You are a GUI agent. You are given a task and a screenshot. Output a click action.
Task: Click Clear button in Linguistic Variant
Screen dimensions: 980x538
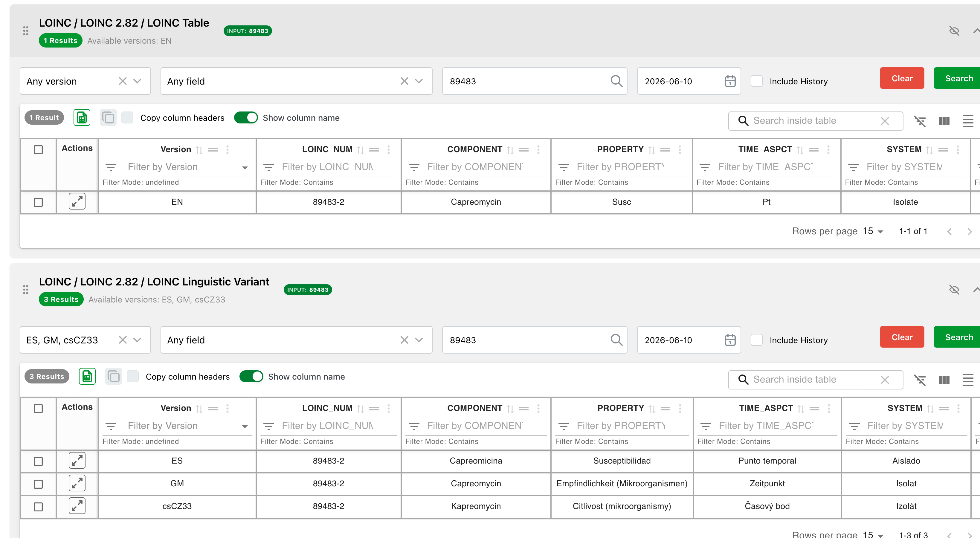(902, 337)
